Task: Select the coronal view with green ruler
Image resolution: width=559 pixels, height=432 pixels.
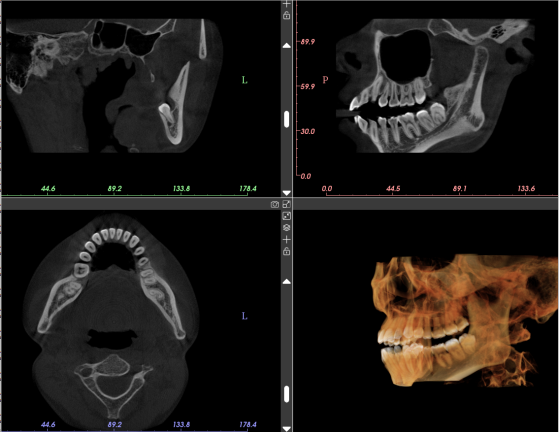Action: (x=141, y=98)
